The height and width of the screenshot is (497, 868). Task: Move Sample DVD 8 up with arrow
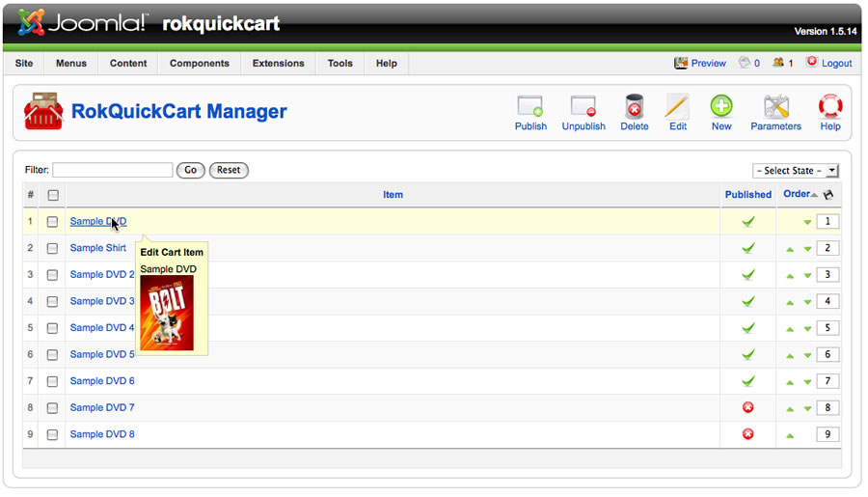coord(790,435)
